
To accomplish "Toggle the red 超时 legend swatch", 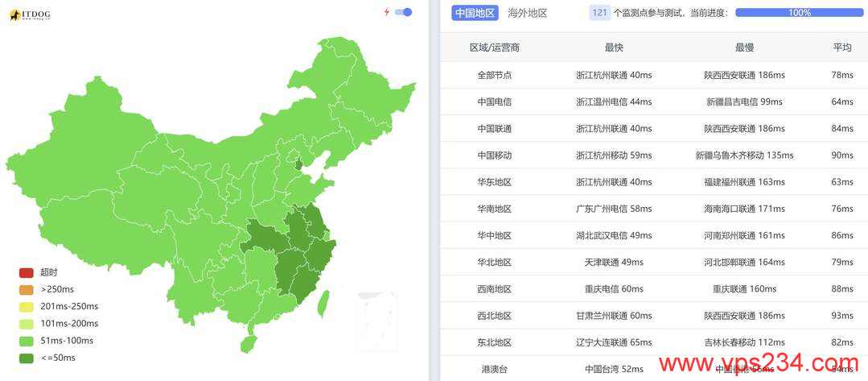I will 27,273.
